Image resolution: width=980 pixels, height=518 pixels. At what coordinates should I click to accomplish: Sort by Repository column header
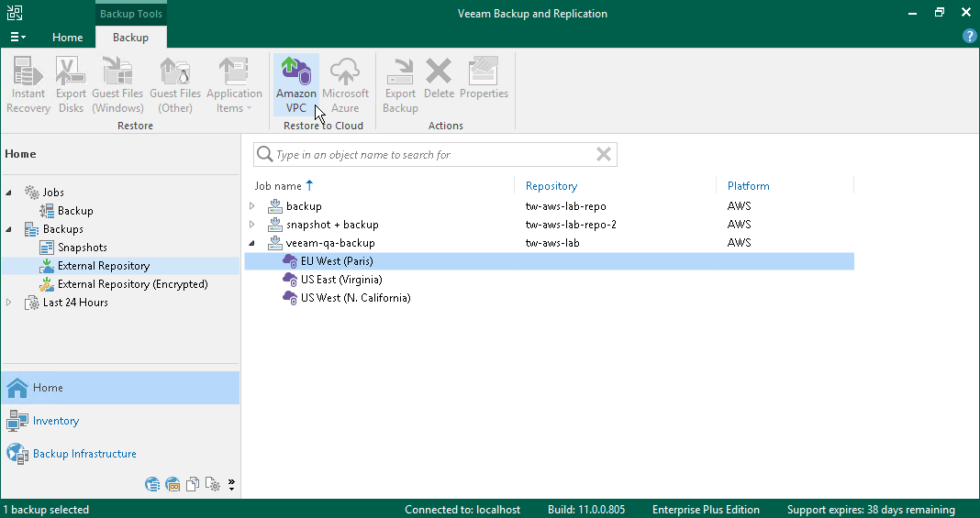coord(551,186)
